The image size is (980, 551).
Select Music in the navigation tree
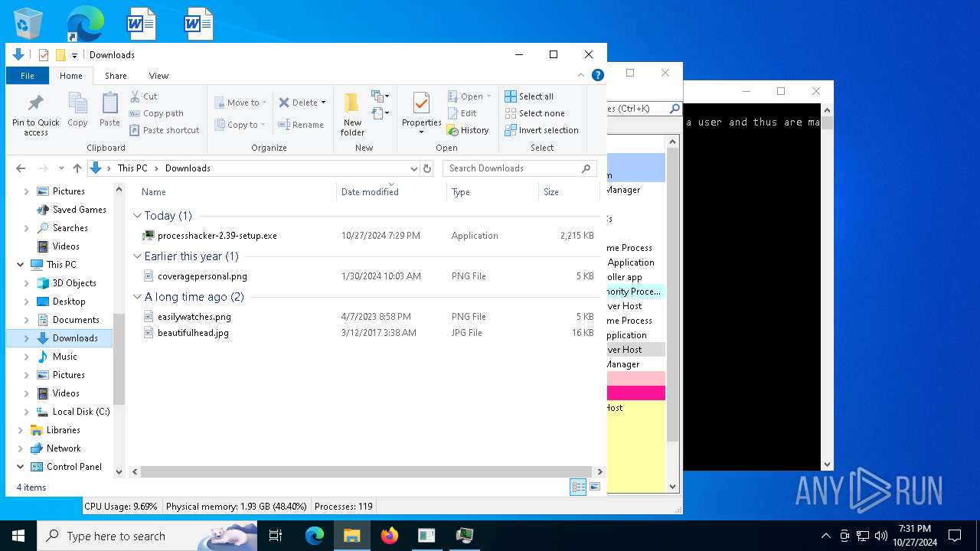click(x=64, y=357)
